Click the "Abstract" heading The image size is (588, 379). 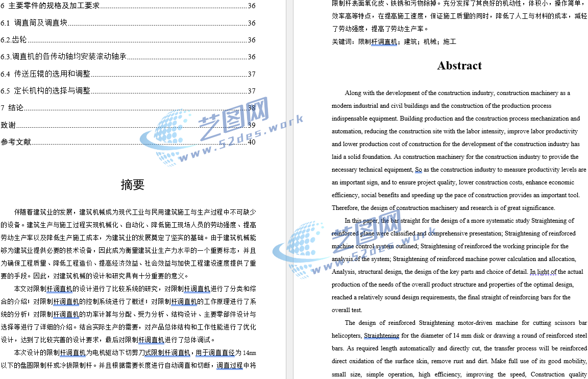tap(459, 65)
